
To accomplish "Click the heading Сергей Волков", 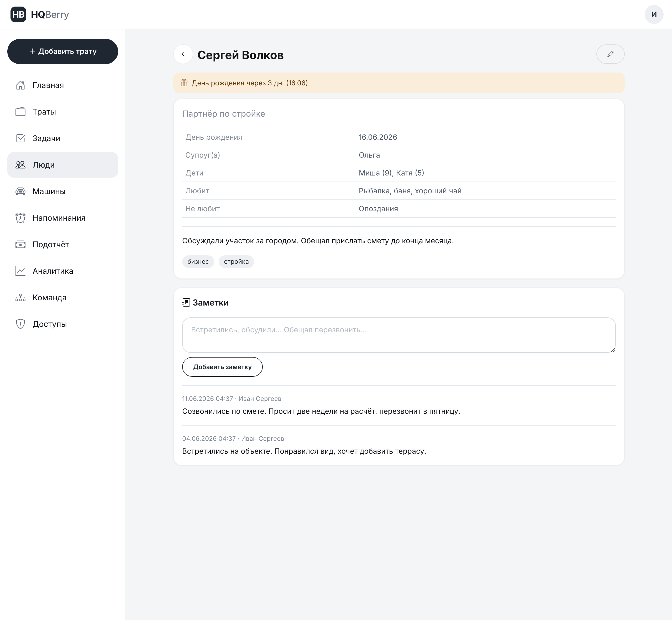I will 240,55.
